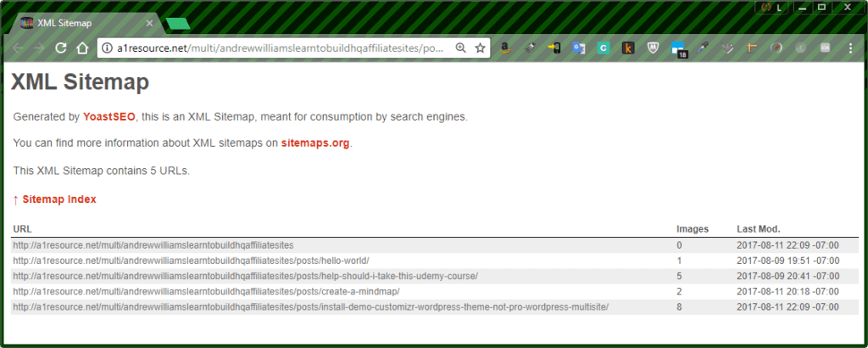Click the shield M extension icon
The width and height of the screenshot is (868, 348).
tap(653, 48)
